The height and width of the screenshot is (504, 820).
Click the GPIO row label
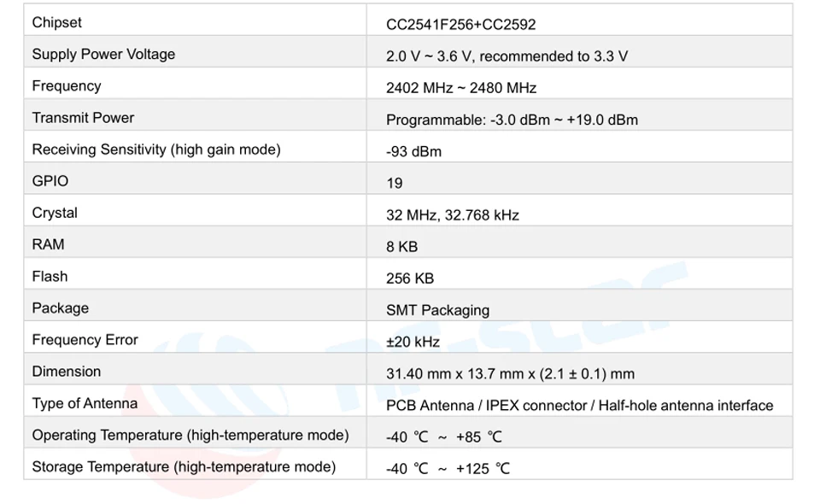50,181
